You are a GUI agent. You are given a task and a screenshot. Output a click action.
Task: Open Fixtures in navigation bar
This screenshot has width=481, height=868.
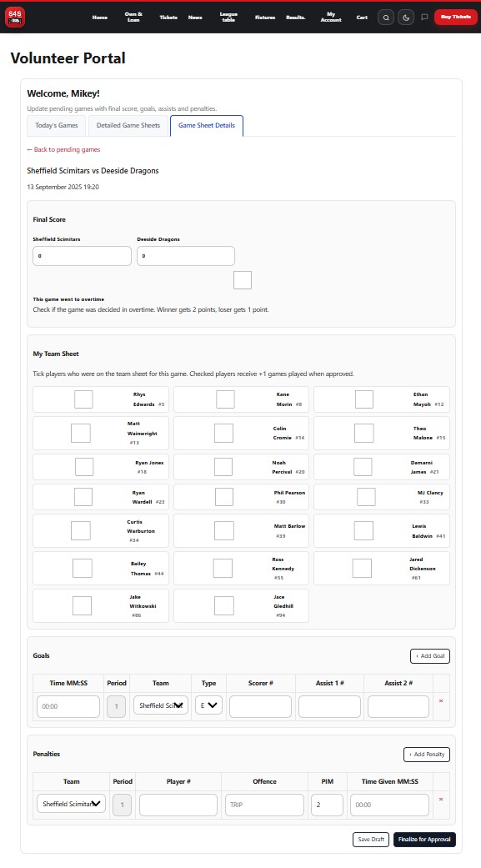(265, 18)
